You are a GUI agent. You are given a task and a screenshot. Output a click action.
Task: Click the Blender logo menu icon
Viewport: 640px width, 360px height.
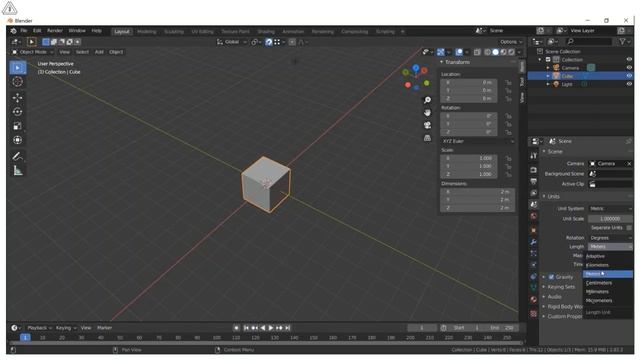(x=13, y=31)
